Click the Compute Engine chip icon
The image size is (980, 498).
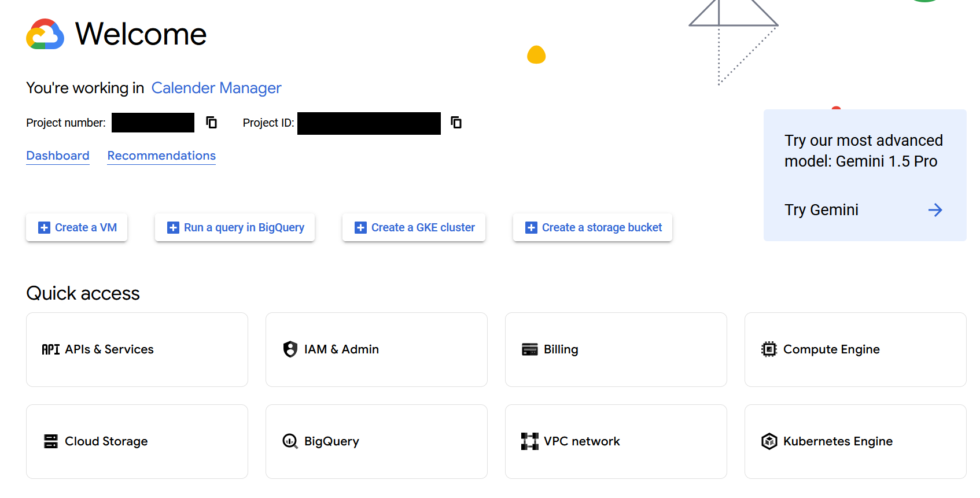[x=769, y=349]
